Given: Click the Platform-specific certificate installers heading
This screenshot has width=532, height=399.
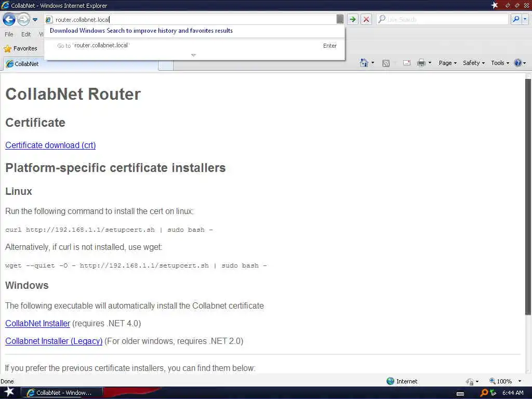Looking at the screenshot, I should (x=115, y=168).
